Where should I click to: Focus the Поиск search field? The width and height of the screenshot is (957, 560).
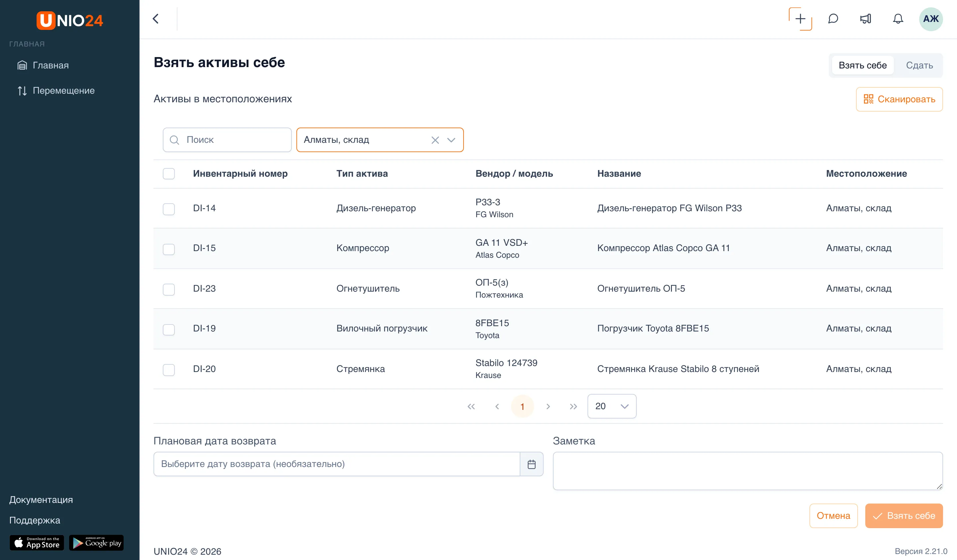[227, 140]
